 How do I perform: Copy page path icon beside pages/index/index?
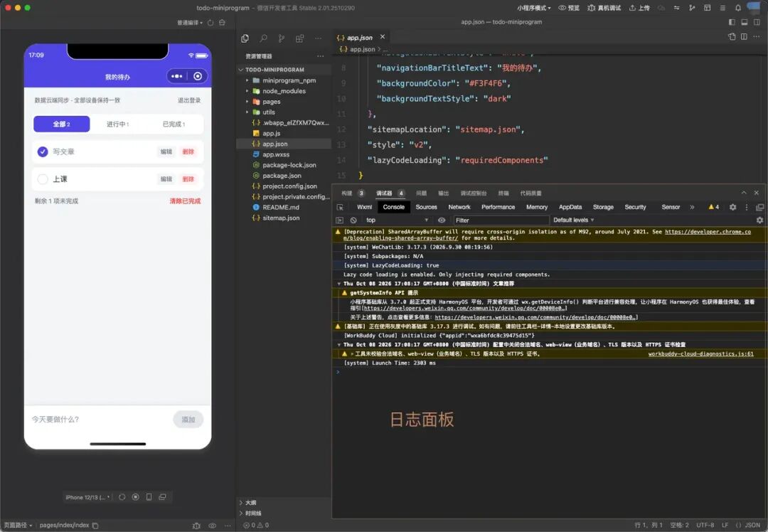click(95, 525)
